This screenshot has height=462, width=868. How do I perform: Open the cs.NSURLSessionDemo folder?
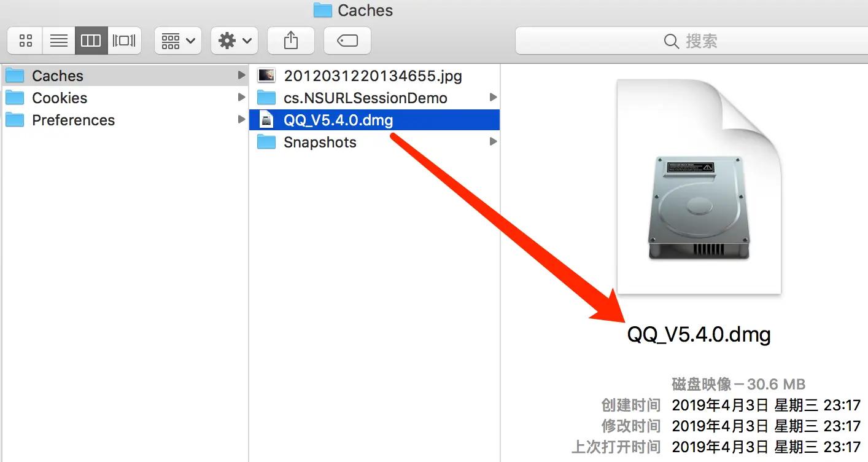click(x=374, y=98)
